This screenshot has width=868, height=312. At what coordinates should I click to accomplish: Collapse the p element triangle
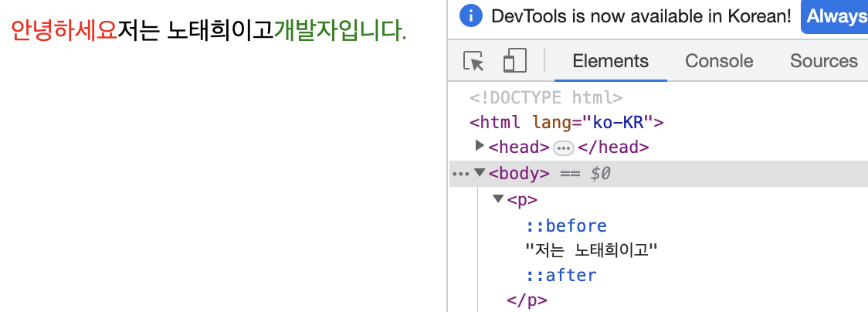[x=498, y=198]
